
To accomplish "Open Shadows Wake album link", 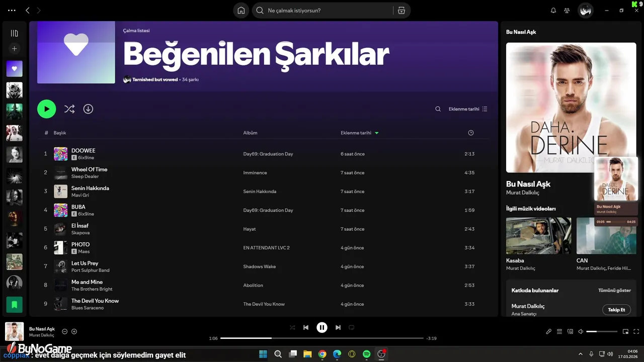I will (x=260, y=266).
